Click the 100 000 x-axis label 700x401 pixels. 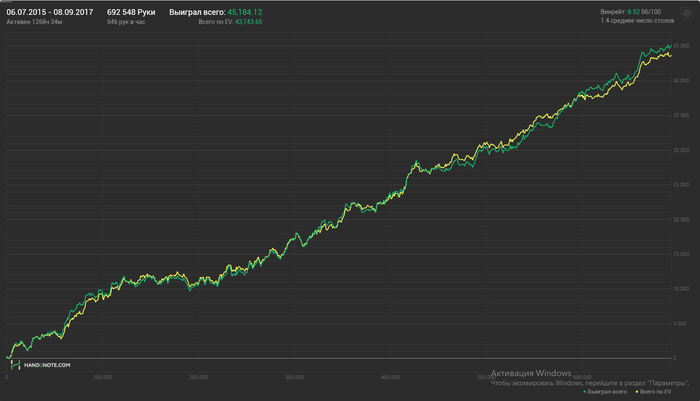(102, 377)
